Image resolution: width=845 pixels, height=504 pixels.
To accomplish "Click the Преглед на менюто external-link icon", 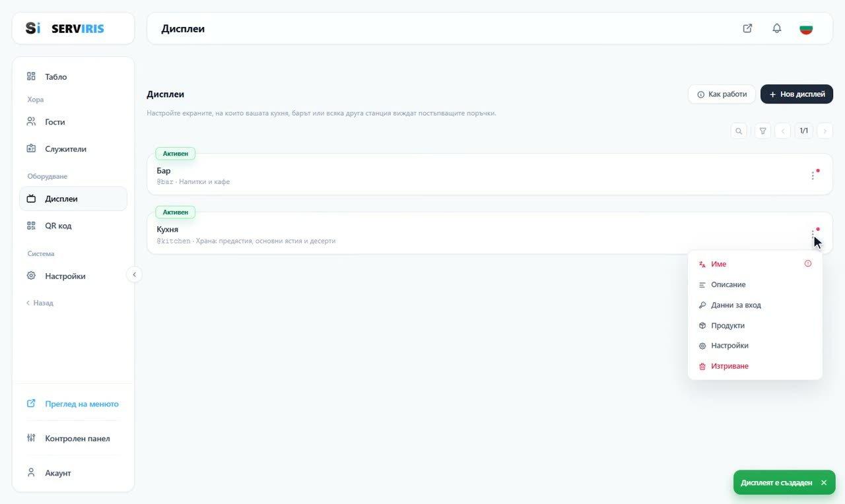I will [x=31, y=403].
